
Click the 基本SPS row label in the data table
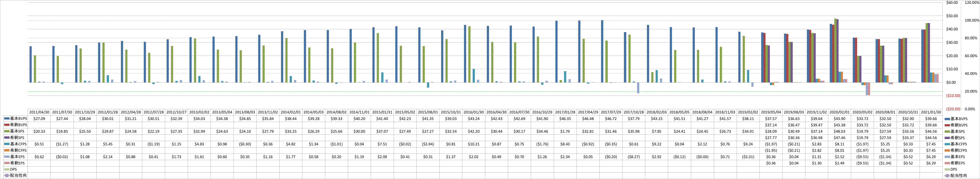(x=18, y=131)
